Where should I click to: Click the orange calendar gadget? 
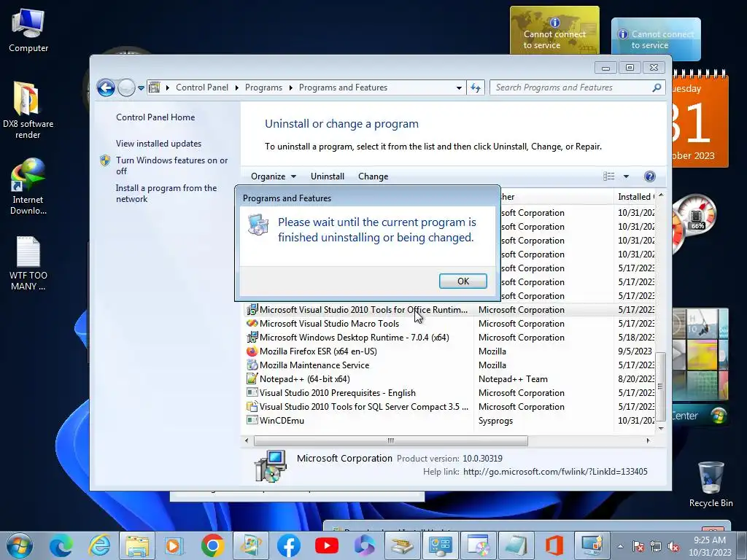[700, 119]
